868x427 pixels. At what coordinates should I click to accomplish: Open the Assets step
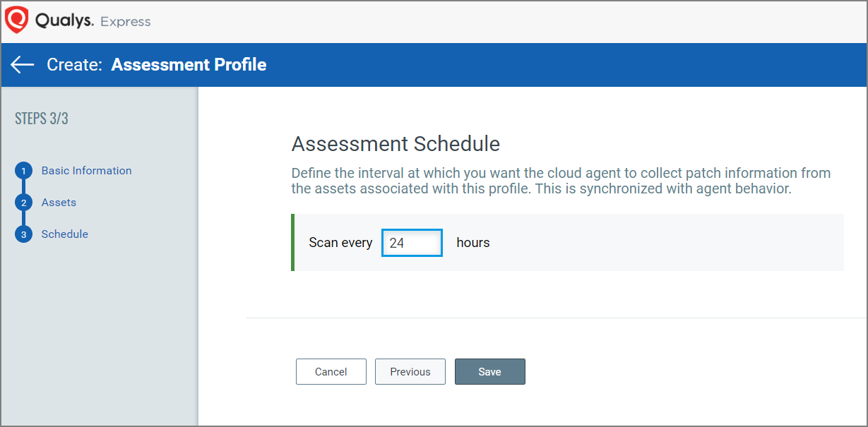pyautogui.click(x=59, y=202)
